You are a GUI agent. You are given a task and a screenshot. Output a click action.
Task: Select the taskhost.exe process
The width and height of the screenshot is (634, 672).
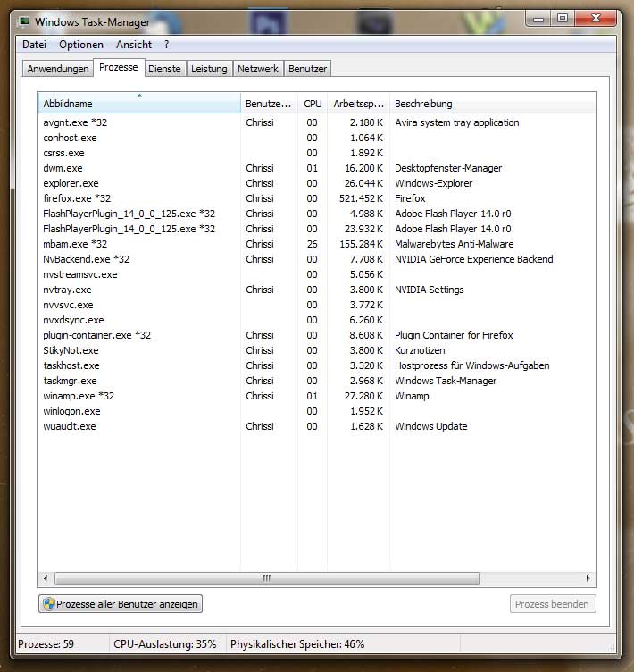(x=317, y=365)
